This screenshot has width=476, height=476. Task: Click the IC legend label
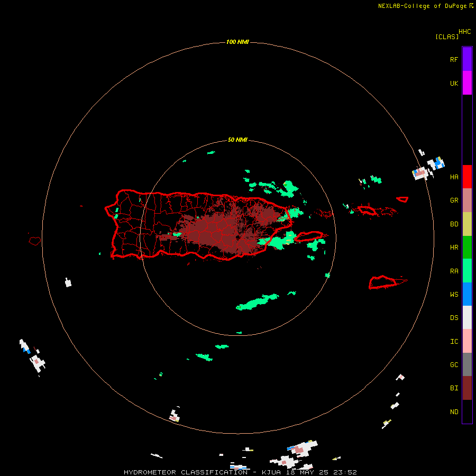tap(454, 342)
